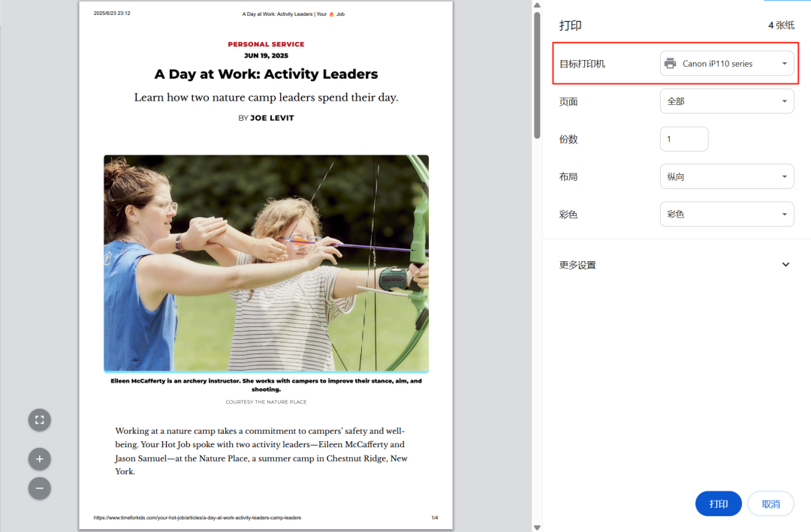Click the '目标打印机' label
The image size is (811, 532).
(582, 64)
